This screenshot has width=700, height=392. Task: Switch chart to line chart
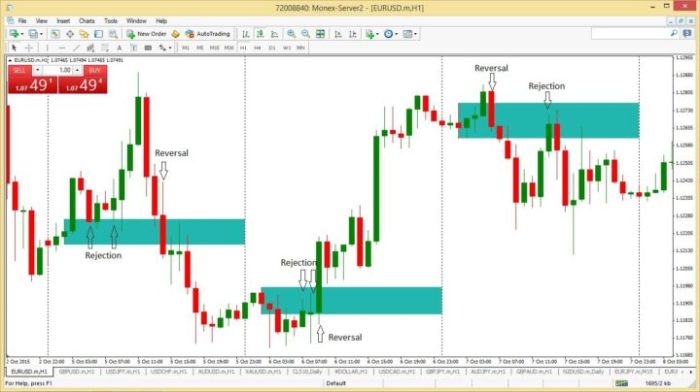pyautogui.click(x=274, y=33)
